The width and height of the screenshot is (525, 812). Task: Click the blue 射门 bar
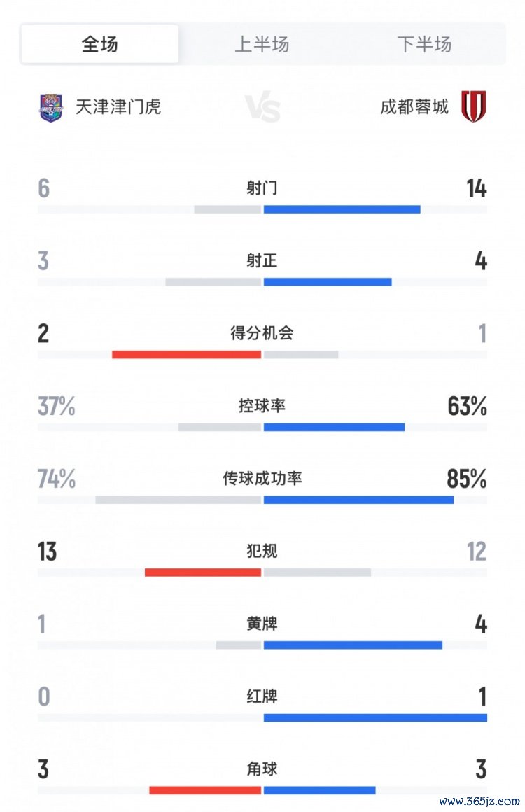pyautogui.click(x=342, y=209)
